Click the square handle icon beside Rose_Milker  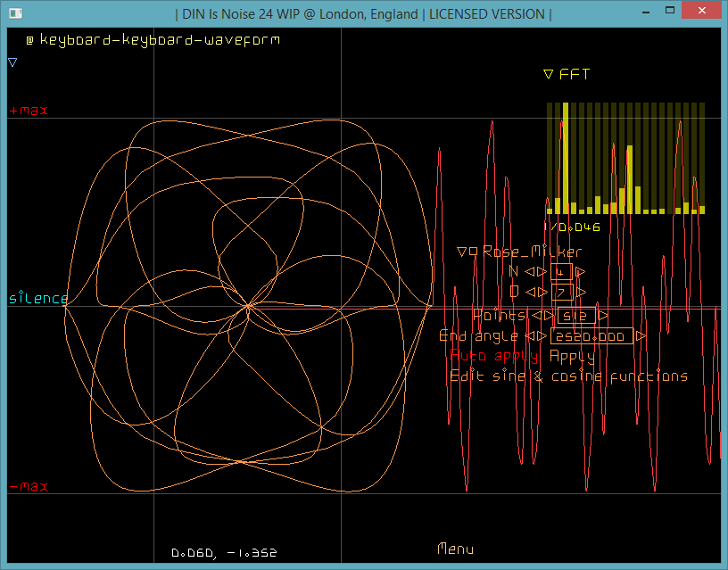pyautogui.click(x=474, y=252)
